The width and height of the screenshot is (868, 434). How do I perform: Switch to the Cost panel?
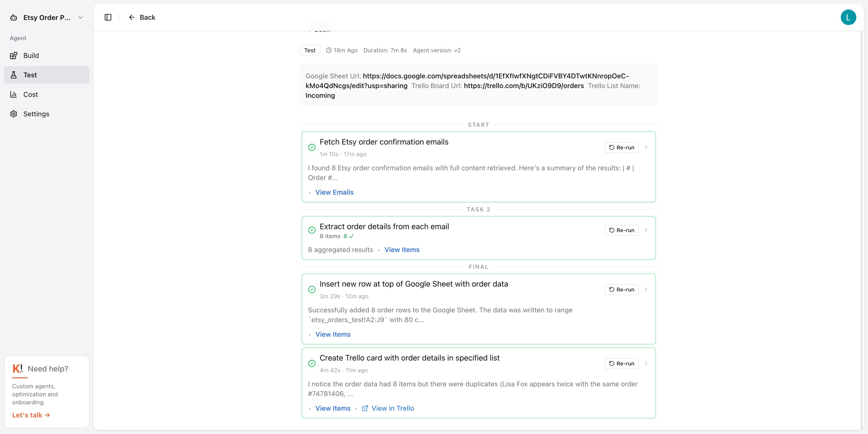tap(30, 94)
